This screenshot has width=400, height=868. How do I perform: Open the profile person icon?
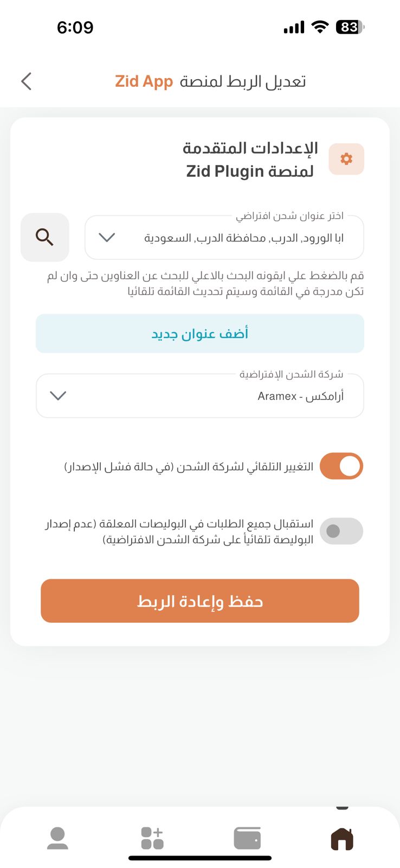(57, 838)
